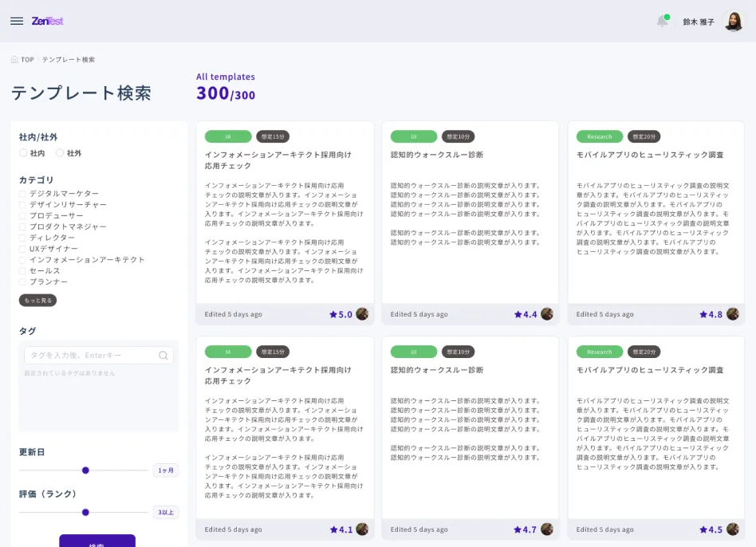The width and height of the screenshot is (756, 547).
Task: Click the ZenTest logo
Action: tap(47, 22)
